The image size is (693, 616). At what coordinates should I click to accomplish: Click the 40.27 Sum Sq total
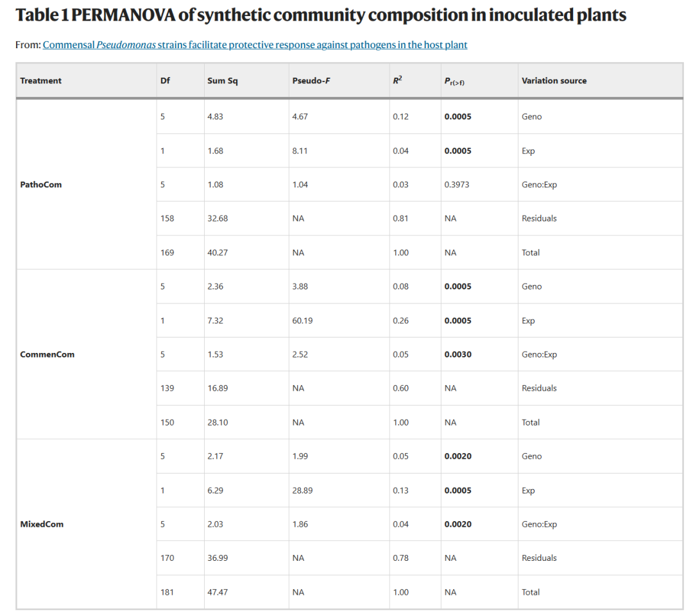[218, 253]
